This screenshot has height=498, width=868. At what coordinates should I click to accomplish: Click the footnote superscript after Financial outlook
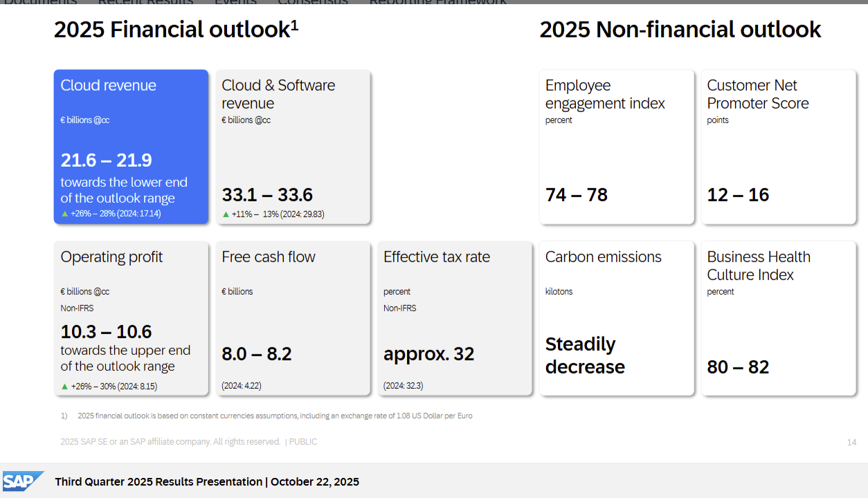pyautogui.click(x=294, y=25)
